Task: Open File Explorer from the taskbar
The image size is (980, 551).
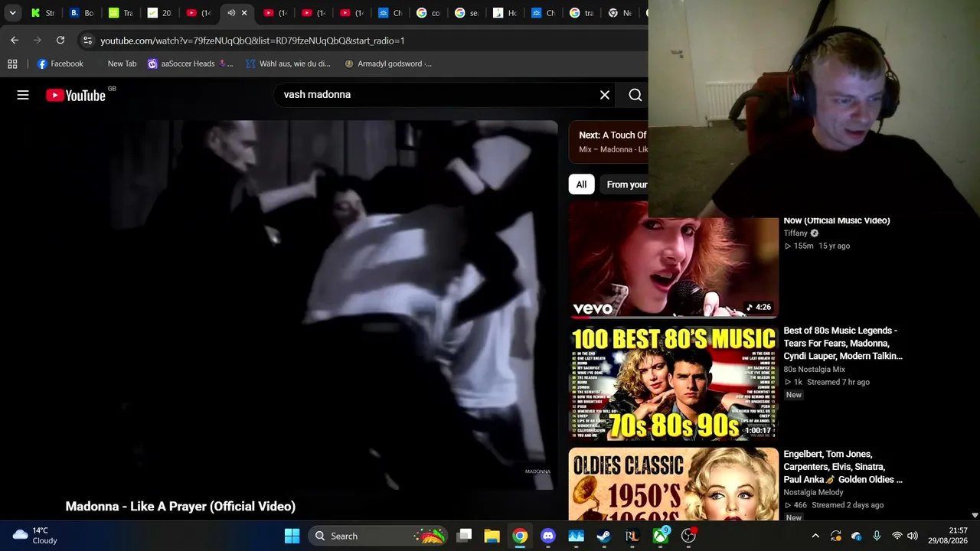Action: point(492,536)
